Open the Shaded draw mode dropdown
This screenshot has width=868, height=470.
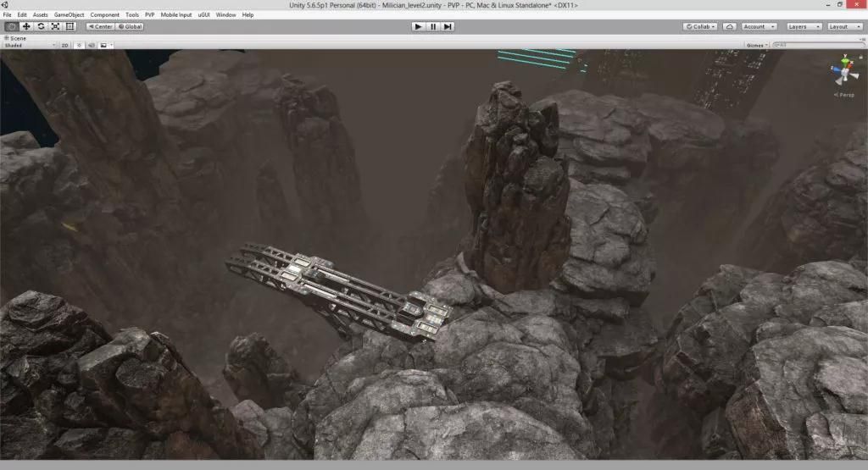coord(29,45)
